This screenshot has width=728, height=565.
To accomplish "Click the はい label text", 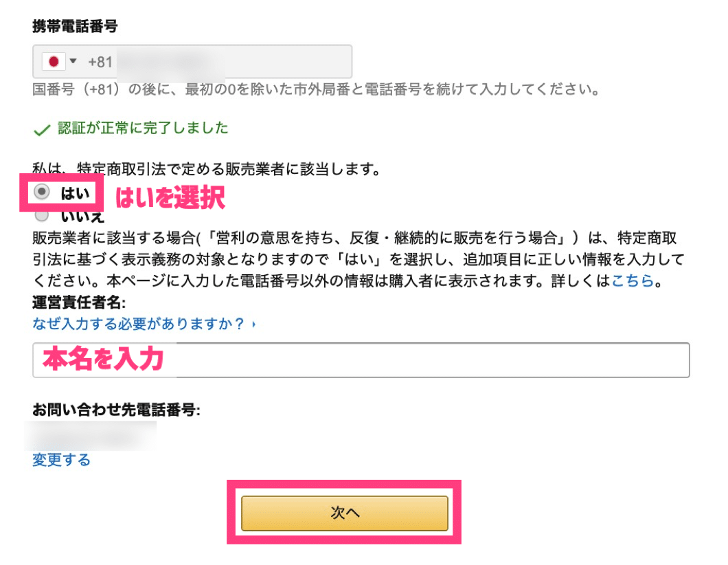I will 76,193.
